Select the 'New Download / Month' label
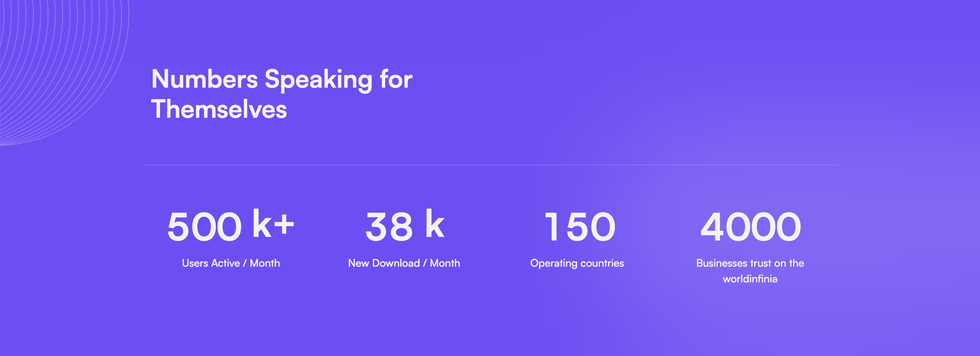Image resolution: width=980 pixels, height=356 pixels. [x=404, y=263]
